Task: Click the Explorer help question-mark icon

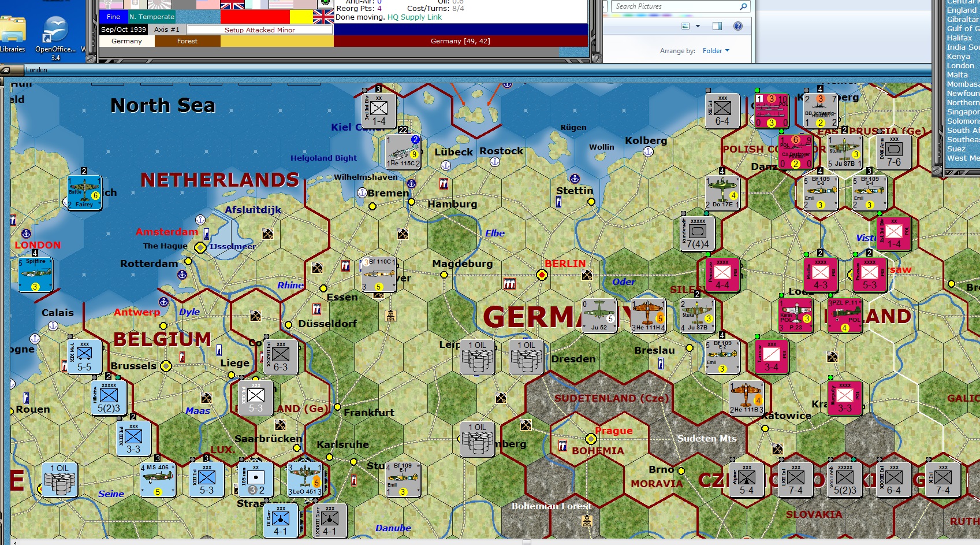Action: pos(737,26)
